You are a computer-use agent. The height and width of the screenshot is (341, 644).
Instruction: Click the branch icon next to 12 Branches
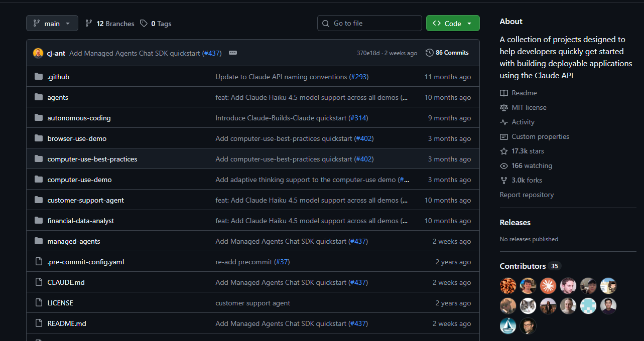coord(89,23)
